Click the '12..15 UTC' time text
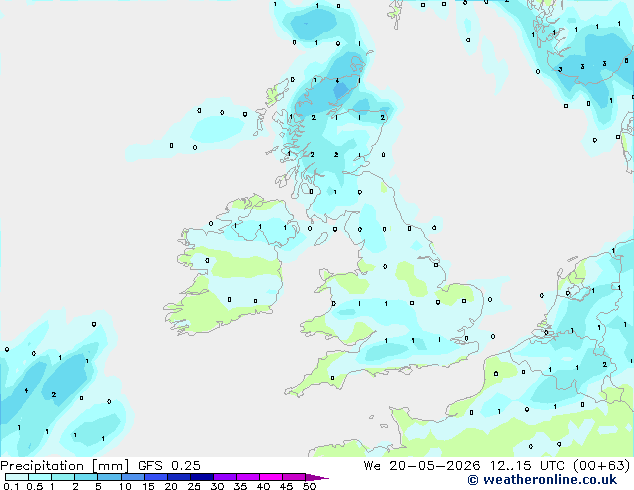This screenshot has width=634, height=490. pyautogui.click(x=527, y=466)
